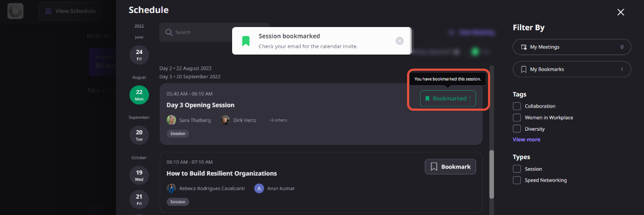Show +3 others speakers
644x215 pixels.
pyautogui.click(x=278, y=120)
